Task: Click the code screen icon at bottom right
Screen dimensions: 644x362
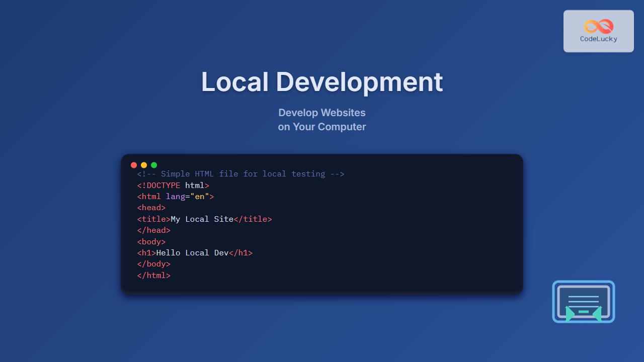Action: [x=584, y=302]
